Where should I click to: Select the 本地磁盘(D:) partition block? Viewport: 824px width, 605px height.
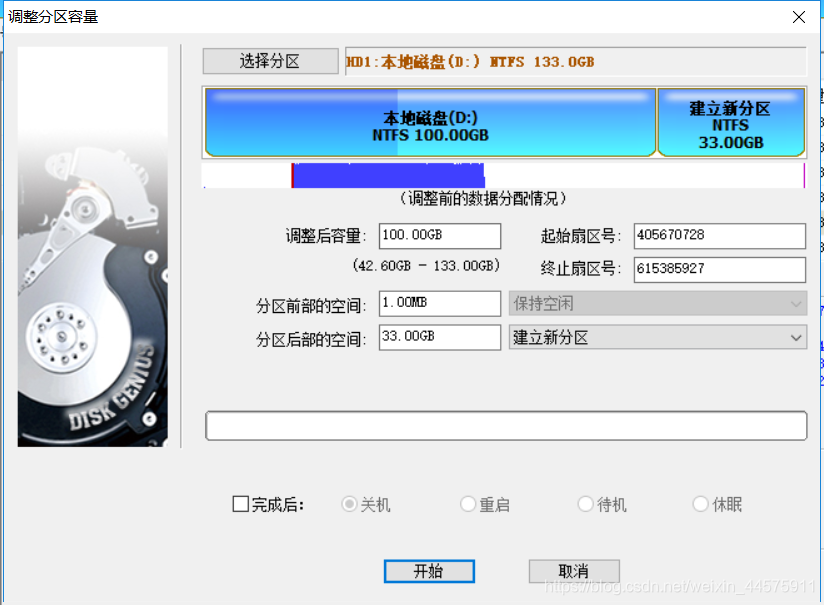pyautogui.click(x=428, y=122)
